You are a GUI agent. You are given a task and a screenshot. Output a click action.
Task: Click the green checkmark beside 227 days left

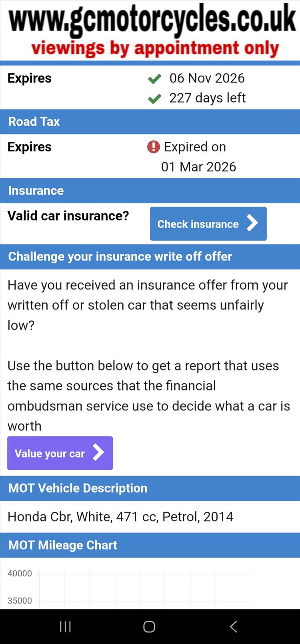point(154,99)
